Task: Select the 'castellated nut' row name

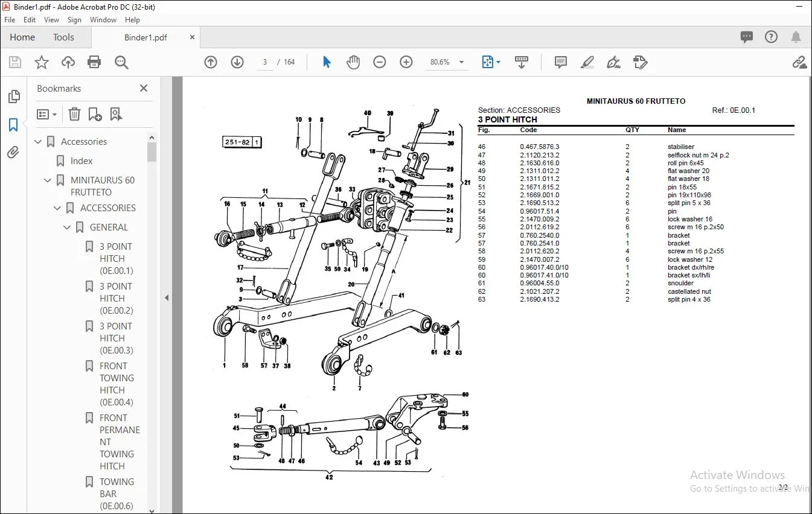Action: click(x=689, y=291)
